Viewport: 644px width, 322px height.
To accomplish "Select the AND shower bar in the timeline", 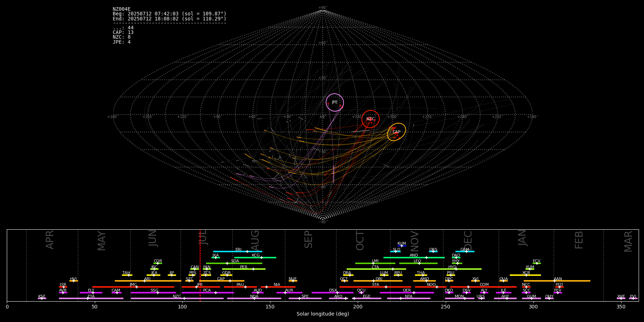I will tap(414, 258).
